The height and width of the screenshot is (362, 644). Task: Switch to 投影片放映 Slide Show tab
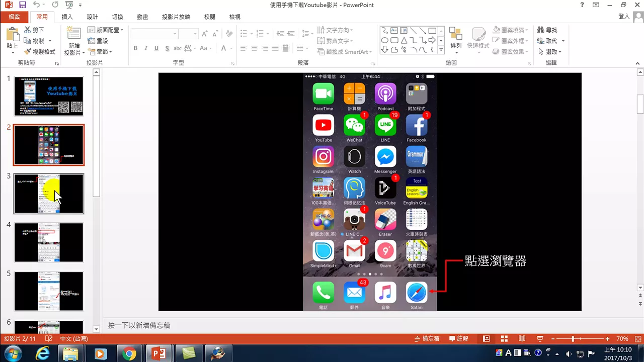[176, 17]
